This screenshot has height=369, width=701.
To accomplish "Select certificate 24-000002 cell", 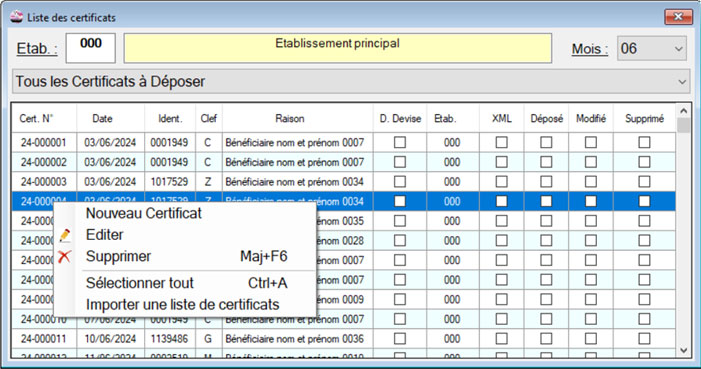I will click(44, 162).
